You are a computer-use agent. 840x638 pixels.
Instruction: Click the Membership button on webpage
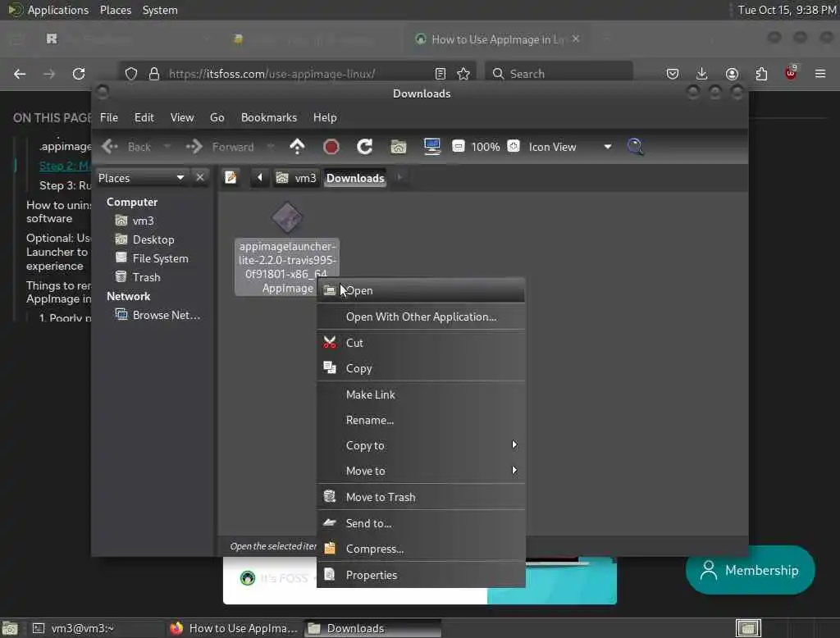(750, 570)
